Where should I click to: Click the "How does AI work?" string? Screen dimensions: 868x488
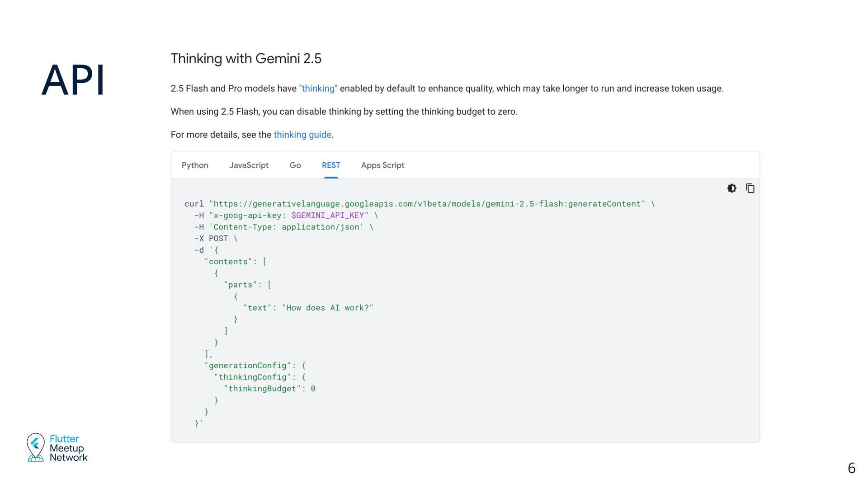(x=328, y=308)
